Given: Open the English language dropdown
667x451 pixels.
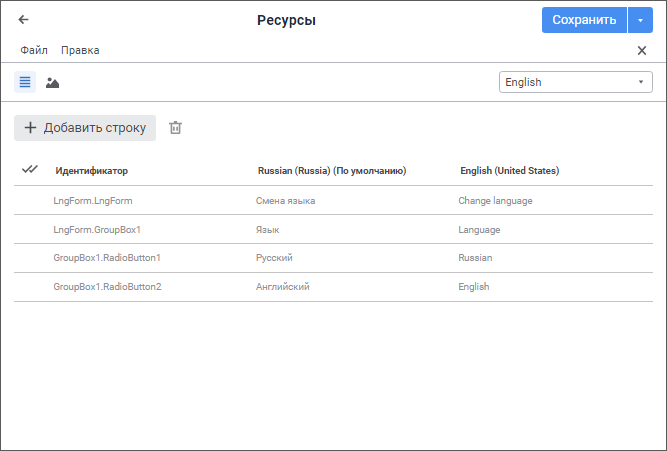Looking at the screenshot, I should tap(575, 82).
